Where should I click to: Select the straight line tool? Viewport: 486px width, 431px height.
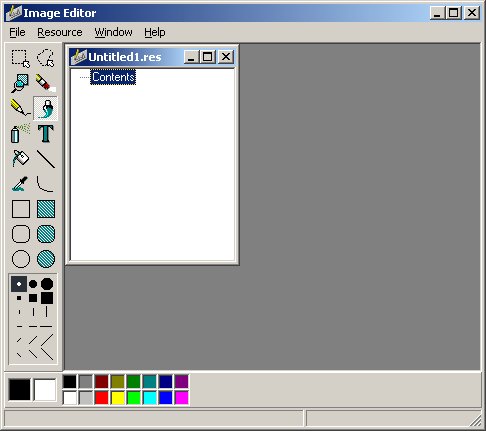tap(46, 159)
